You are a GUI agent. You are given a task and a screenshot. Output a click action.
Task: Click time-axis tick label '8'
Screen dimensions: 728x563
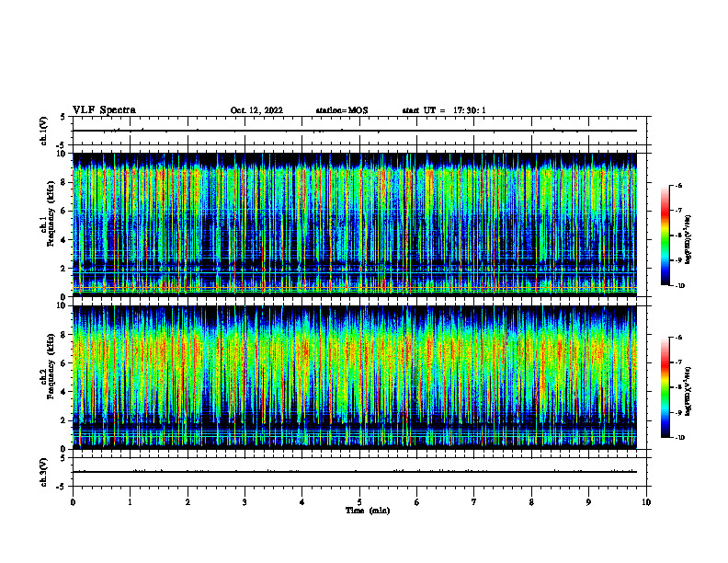[531, 502]
